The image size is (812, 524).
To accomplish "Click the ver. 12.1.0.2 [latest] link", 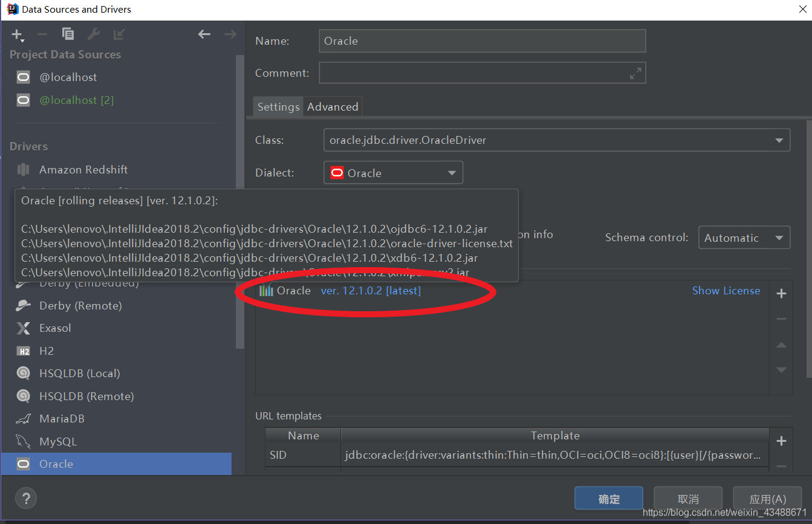I will (x=371, y=291).
